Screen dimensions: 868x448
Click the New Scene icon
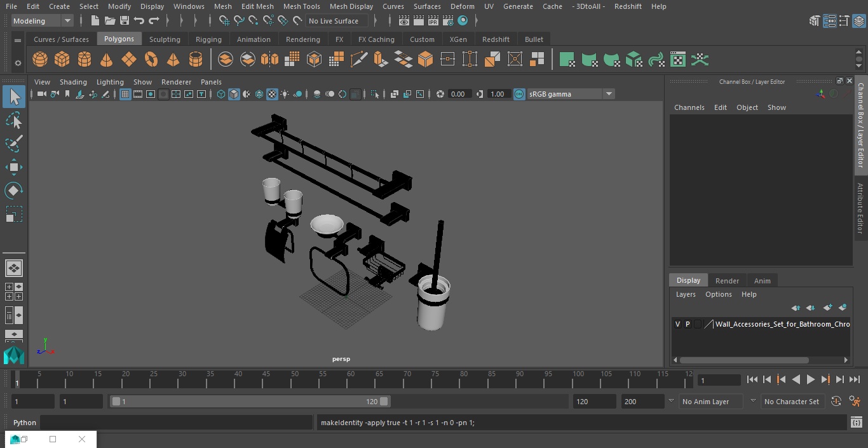(95, 21)
